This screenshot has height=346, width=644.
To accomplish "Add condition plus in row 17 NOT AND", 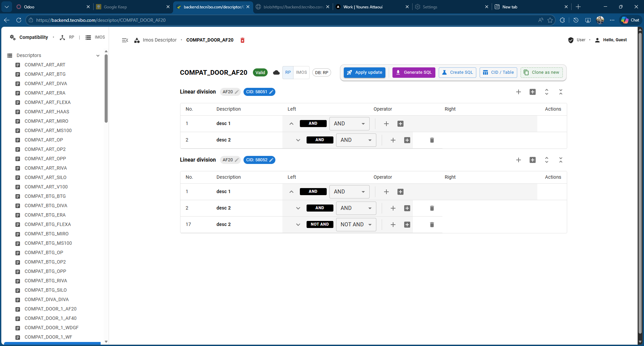I will point(393,225).
